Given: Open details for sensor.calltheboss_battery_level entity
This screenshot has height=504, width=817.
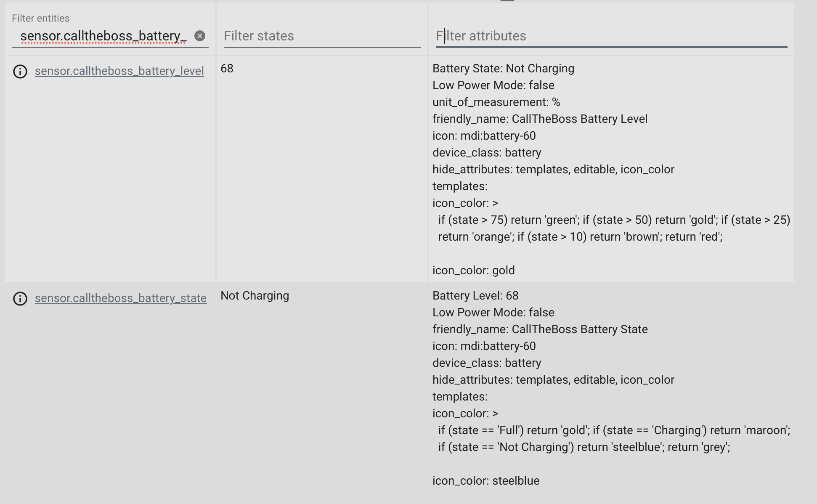Looking at the screenshot, I should tap(119, 71).
